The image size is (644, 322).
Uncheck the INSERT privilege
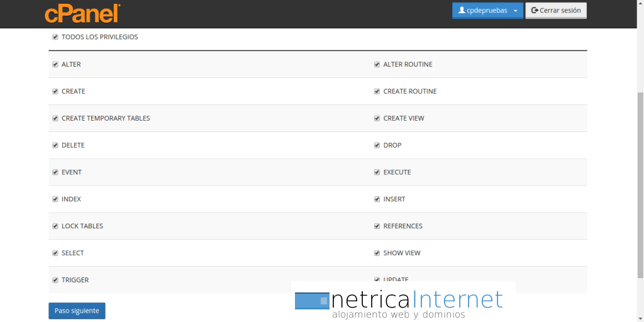coord(377,199)
